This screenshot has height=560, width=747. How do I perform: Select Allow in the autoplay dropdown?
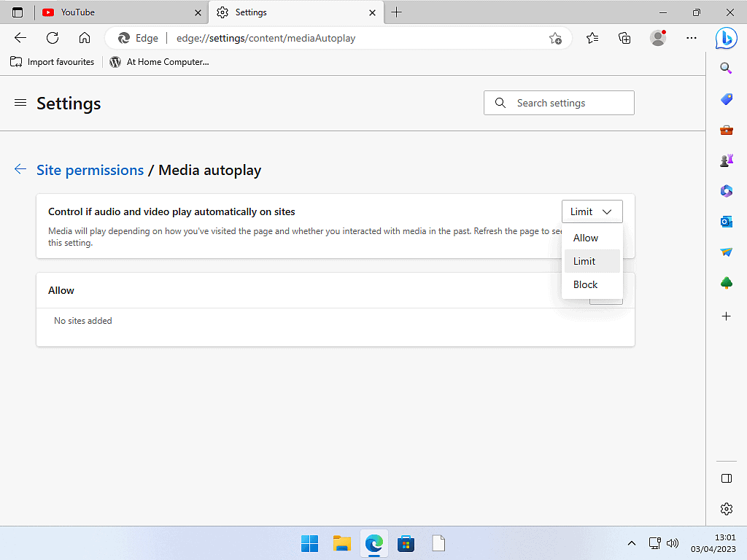coord(586,238)
